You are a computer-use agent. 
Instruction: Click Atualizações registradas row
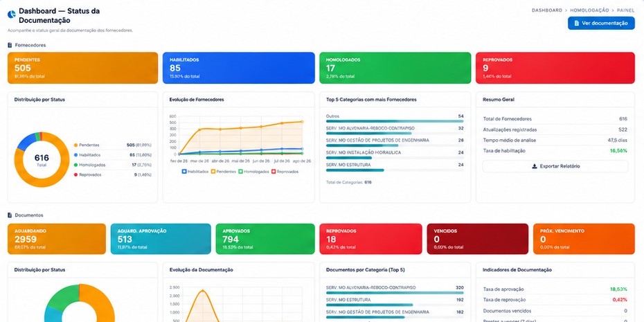click(555, 129)
